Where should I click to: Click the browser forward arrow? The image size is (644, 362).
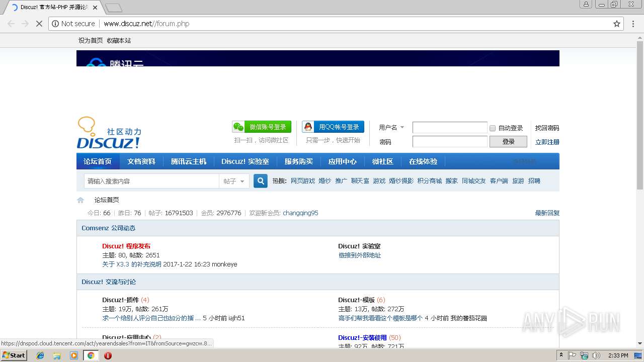[x=25, y=24]
